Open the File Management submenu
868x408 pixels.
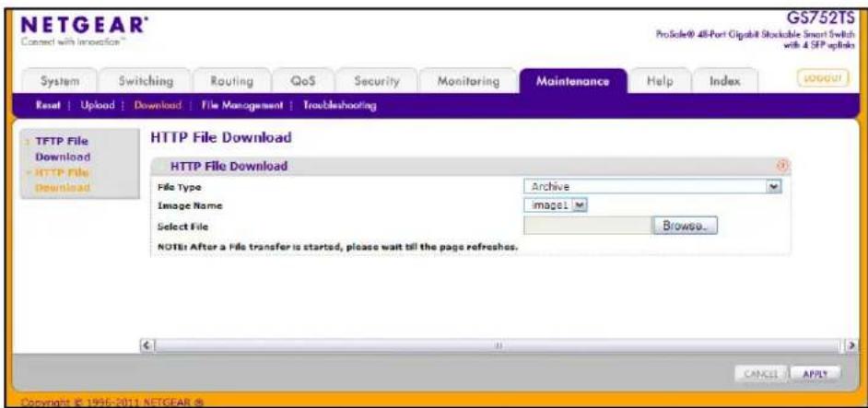pos(242,105)
